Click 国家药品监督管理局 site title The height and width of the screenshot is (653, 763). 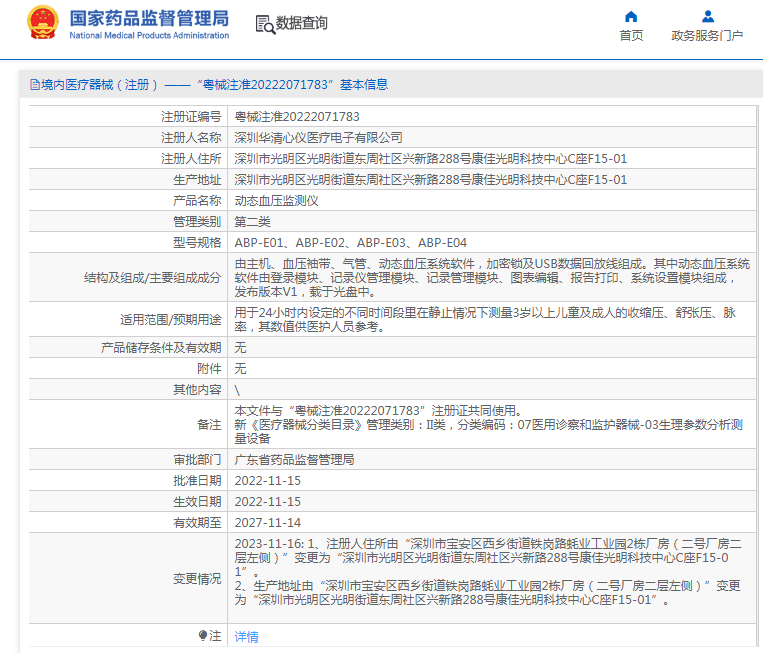coord(149,18)
